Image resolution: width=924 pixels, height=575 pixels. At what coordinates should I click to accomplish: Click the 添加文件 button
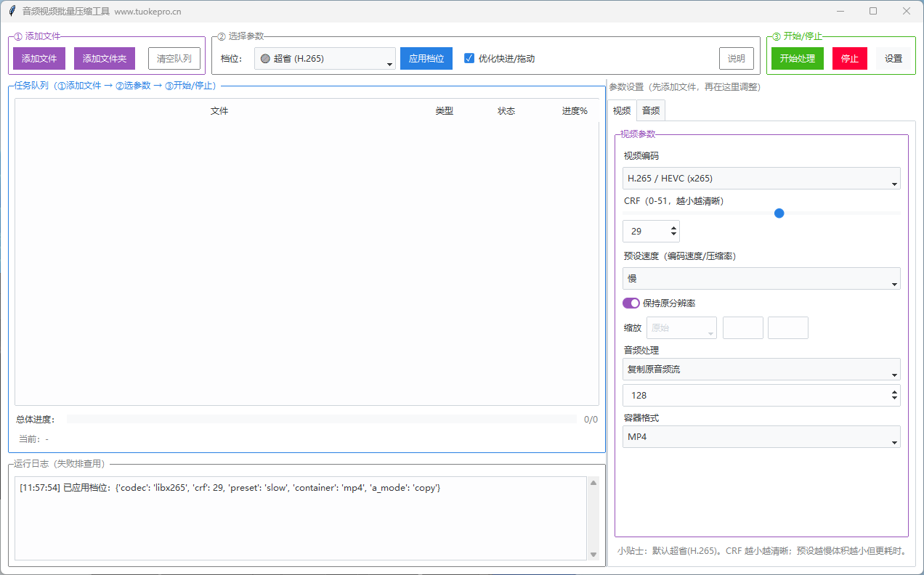[x=39, y=59]
